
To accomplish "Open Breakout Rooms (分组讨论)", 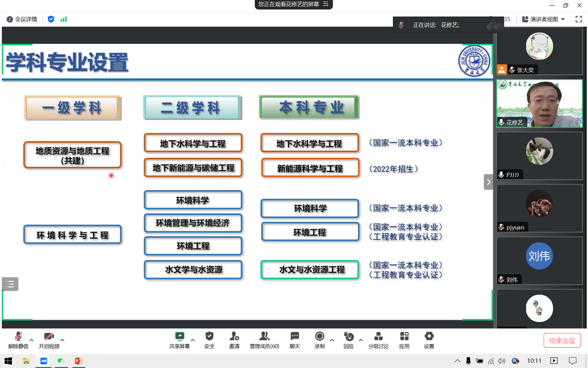I will [378, 337].
